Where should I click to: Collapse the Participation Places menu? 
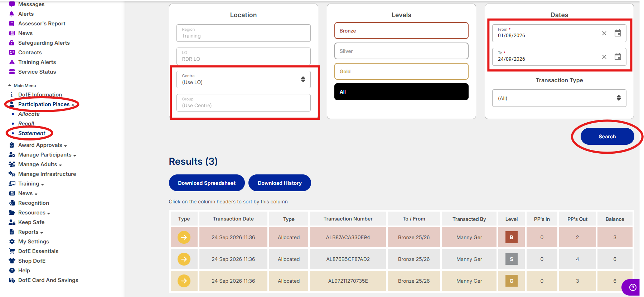(44, 104)
